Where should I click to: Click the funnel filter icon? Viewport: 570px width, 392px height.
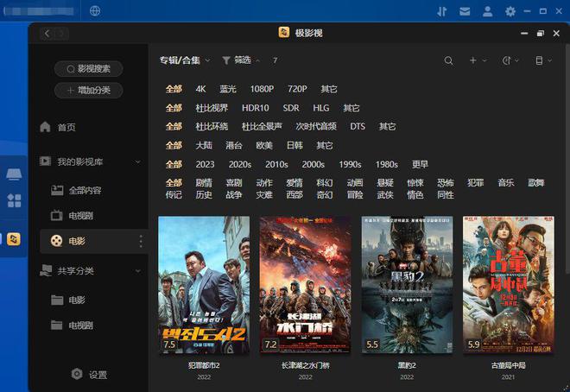coord(226,60)
